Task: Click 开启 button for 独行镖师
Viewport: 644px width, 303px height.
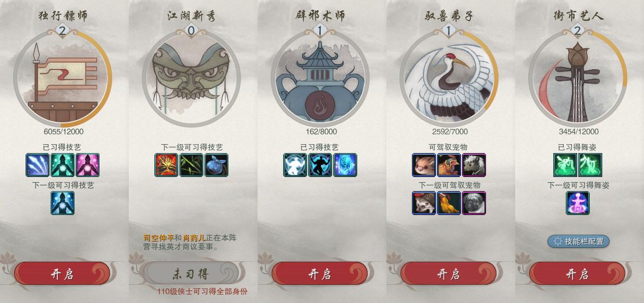Action: (62, 273)
